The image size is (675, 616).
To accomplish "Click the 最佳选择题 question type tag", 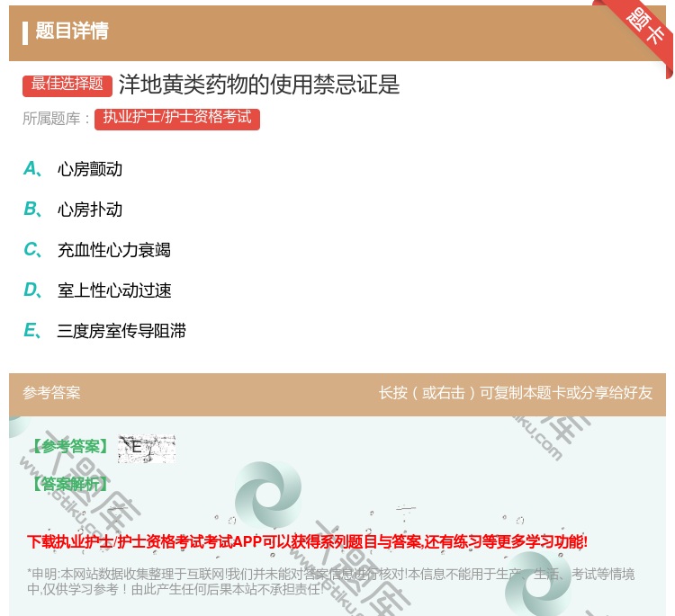I will [x=67, y=85].
